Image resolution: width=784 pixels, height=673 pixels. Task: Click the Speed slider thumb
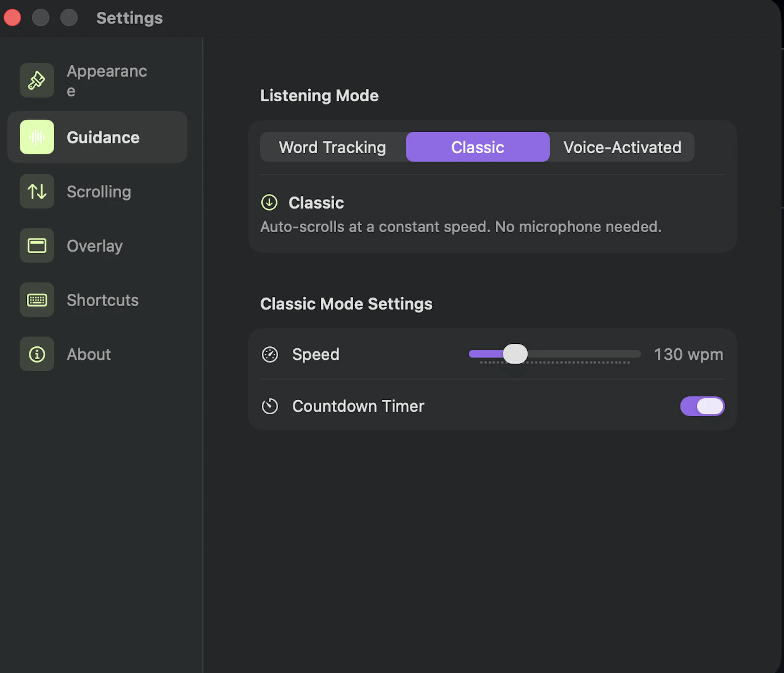tap(515, 354)
